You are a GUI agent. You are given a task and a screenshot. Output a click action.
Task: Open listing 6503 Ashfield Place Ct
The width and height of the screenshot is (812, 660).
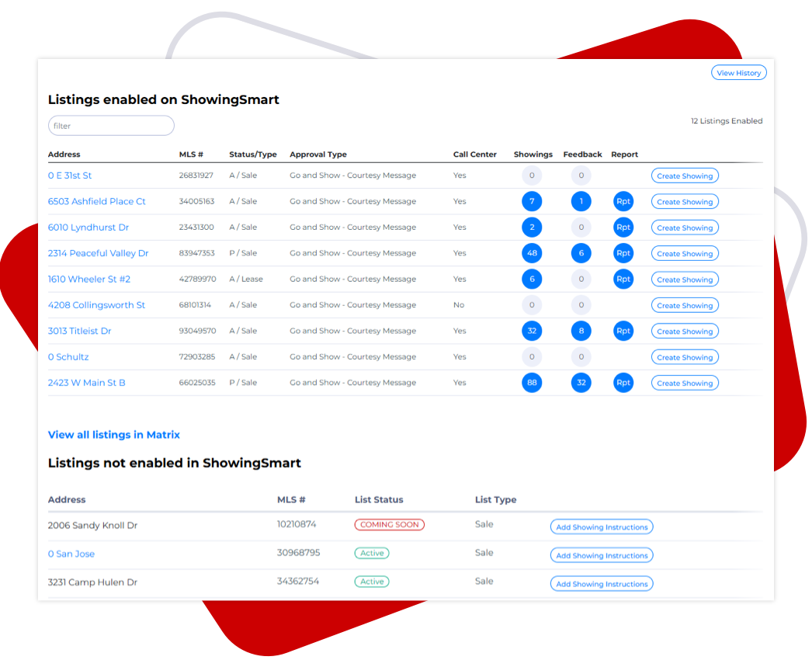(96, 202)
